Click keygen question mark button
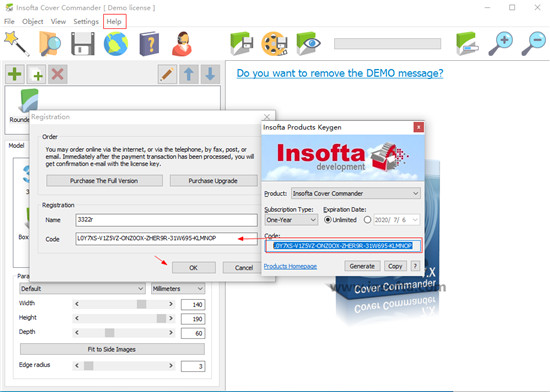 click(415, 266)
